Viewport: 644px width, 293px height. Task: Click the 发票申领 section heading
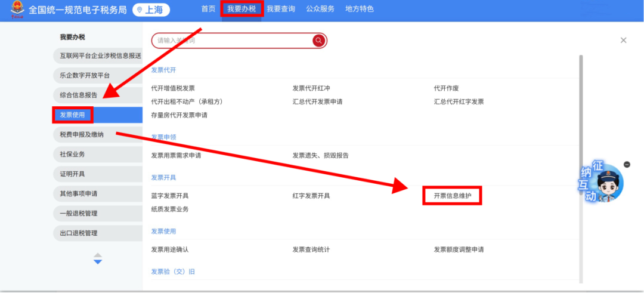(x=163, y=137)
